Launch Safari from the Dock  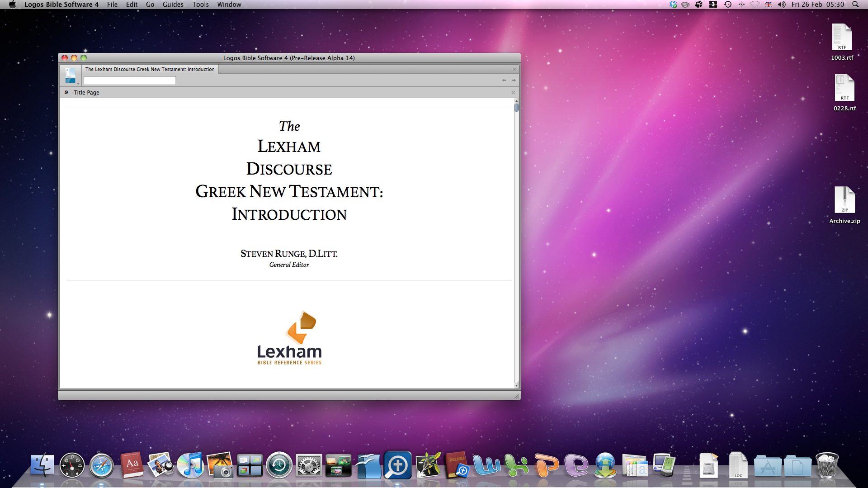pyautogui.click(x=102, y=465)
